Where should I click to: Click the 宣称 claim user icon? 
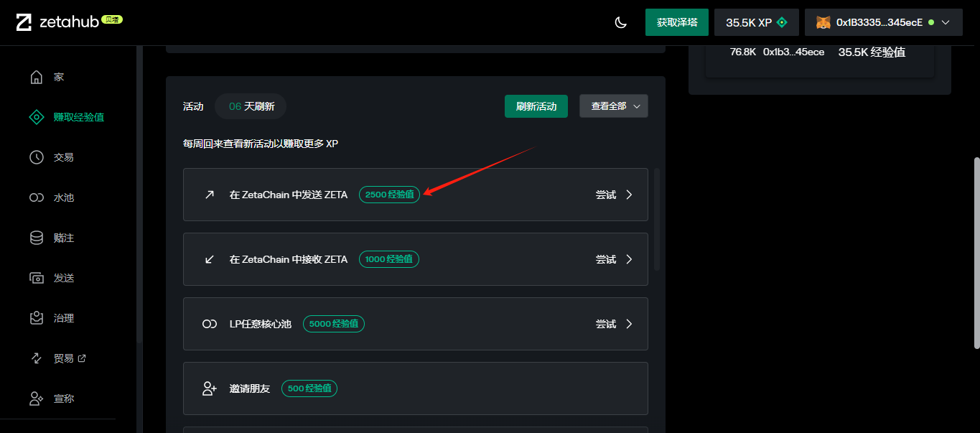click(x=37, y=399)
